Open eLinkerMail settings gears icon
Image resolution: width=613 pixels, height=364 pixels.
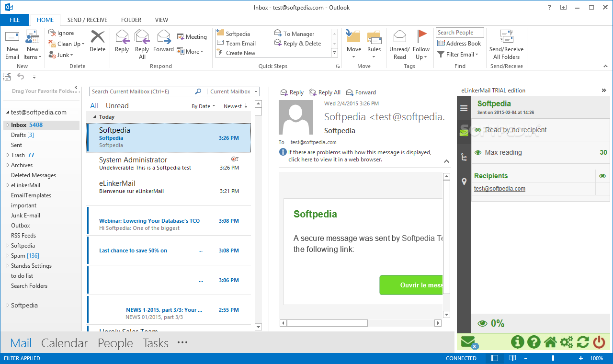(567, 342)
